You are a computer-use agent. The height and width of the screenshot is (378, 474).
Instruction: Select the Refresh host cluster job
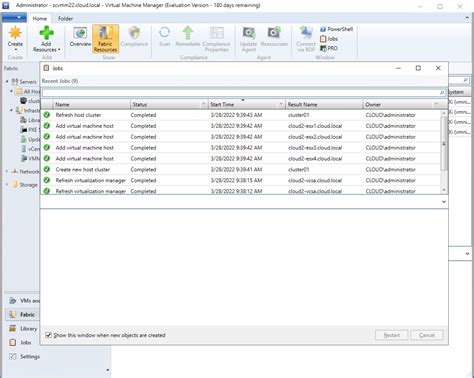[x=241, y=115]
